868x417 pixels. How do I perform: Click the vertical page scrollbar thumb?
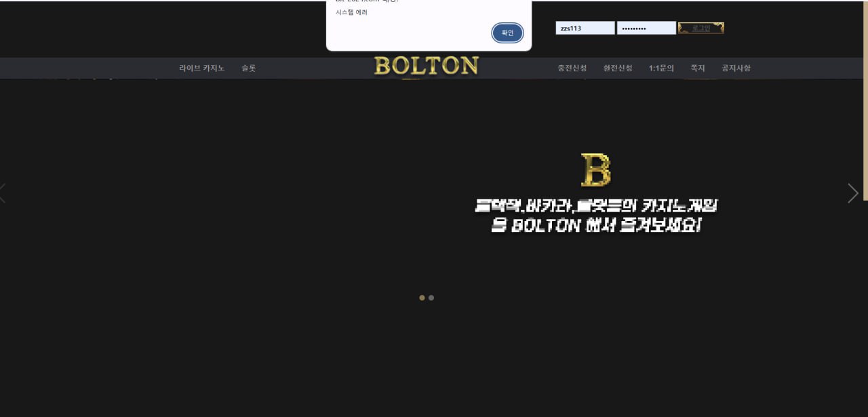pyautogui.click(x=865, y=102)
